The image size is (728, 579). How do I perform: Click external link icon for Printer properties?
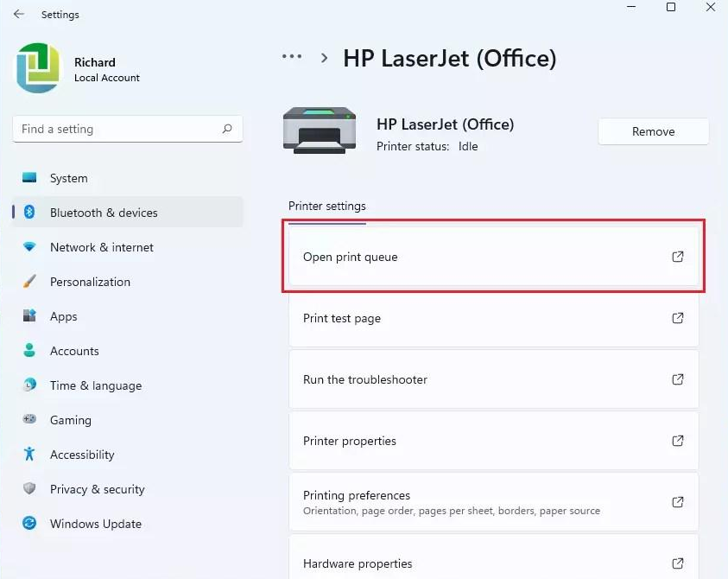click(678, 441)
